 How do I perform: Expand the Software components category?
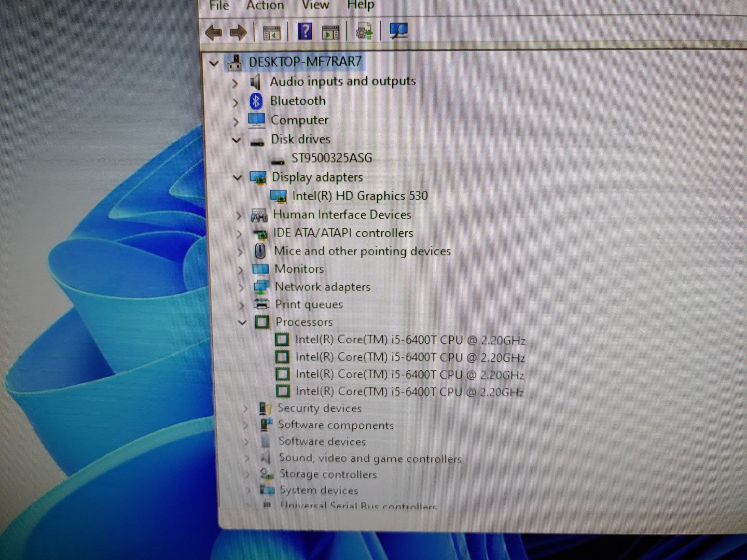click(246, 426)
